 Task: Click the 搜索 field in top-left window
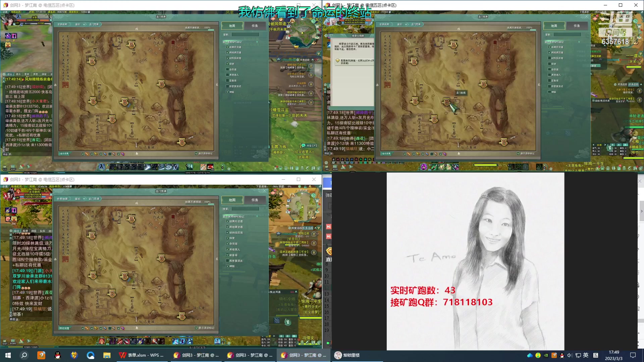click(x=245, y=35)
